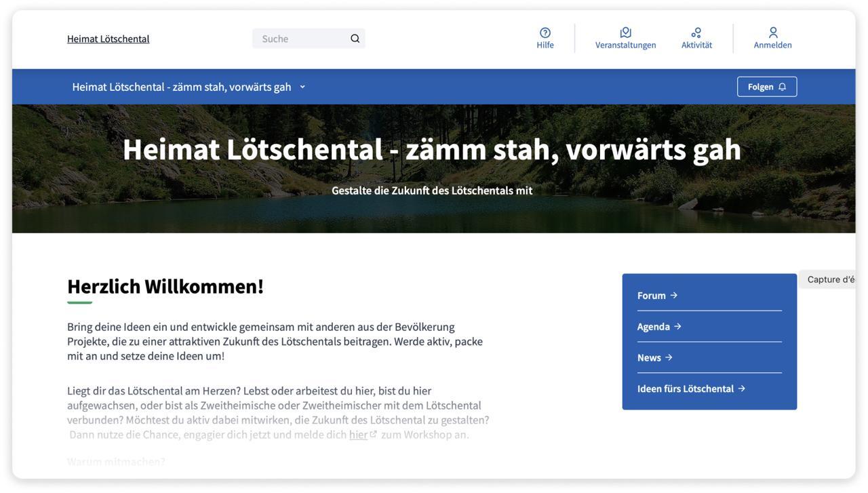The width and height of the screenshot is (868, 493).
Task: Click the Heimat Lötschental logo link
Action: click(108, 39)
